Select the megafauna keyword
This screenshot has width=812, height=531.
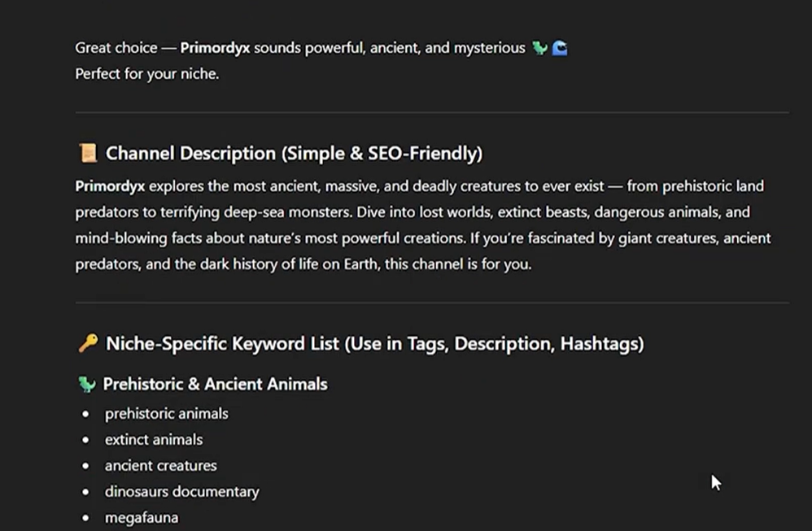click(141, 518)
